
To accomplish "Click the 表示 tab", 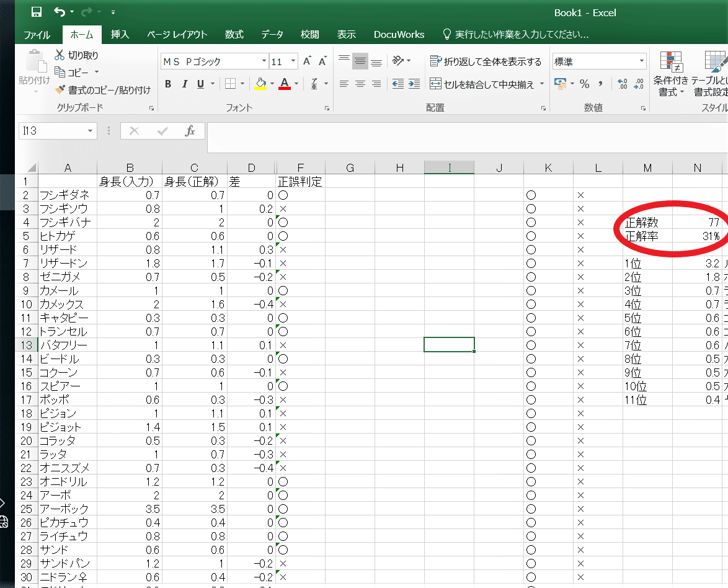I will [347, 34].
